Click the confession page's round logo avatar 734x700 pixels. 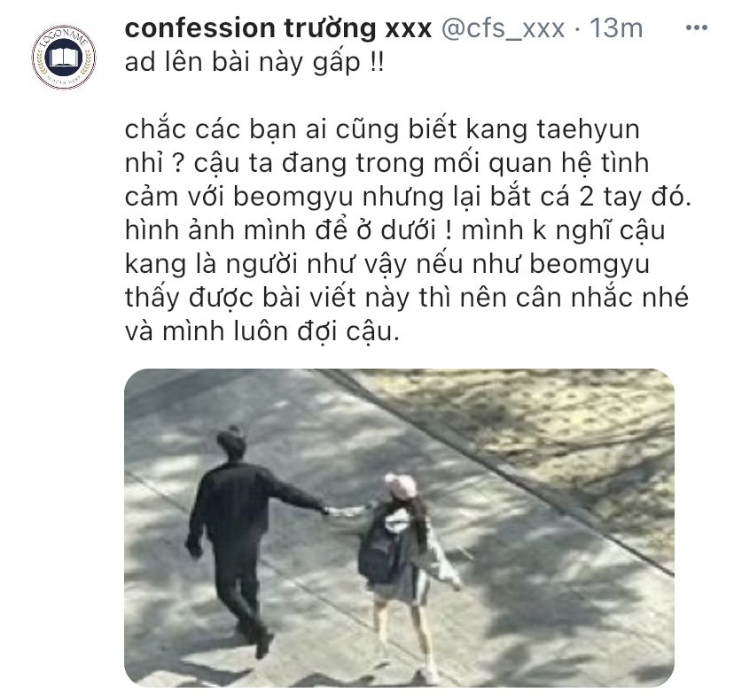tap(64, 57)
